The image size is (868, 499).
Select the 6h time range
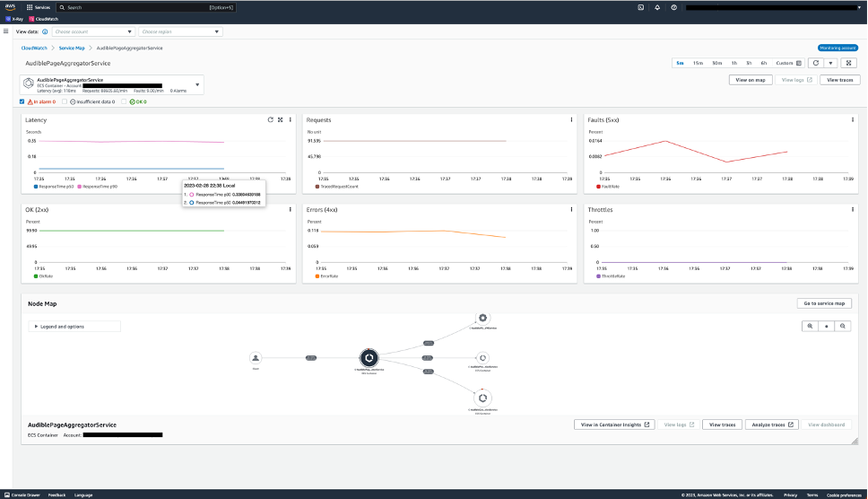point(763,63)
